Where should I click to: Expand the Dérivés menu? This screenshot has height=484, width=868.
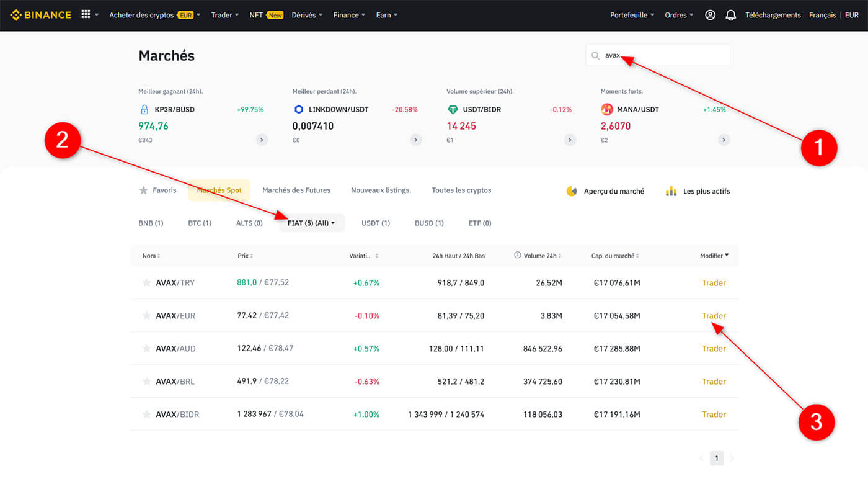[307, 15]
